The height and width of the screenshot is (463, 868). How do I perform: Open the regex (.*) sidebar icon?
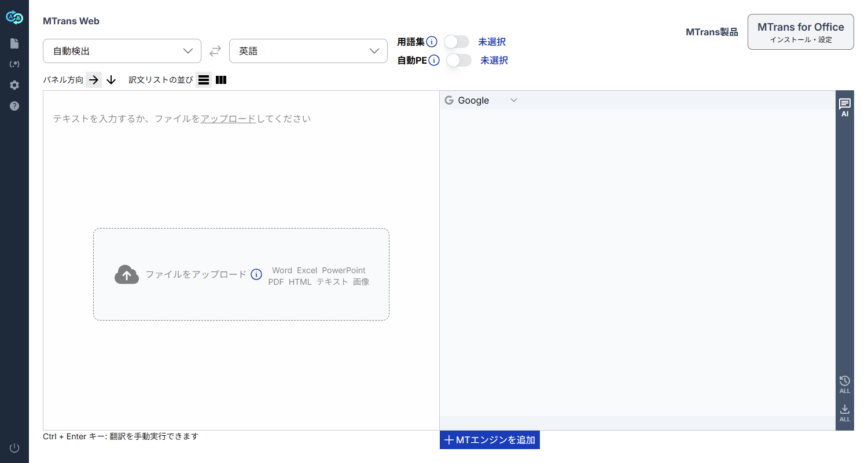(x=14, y=64)
